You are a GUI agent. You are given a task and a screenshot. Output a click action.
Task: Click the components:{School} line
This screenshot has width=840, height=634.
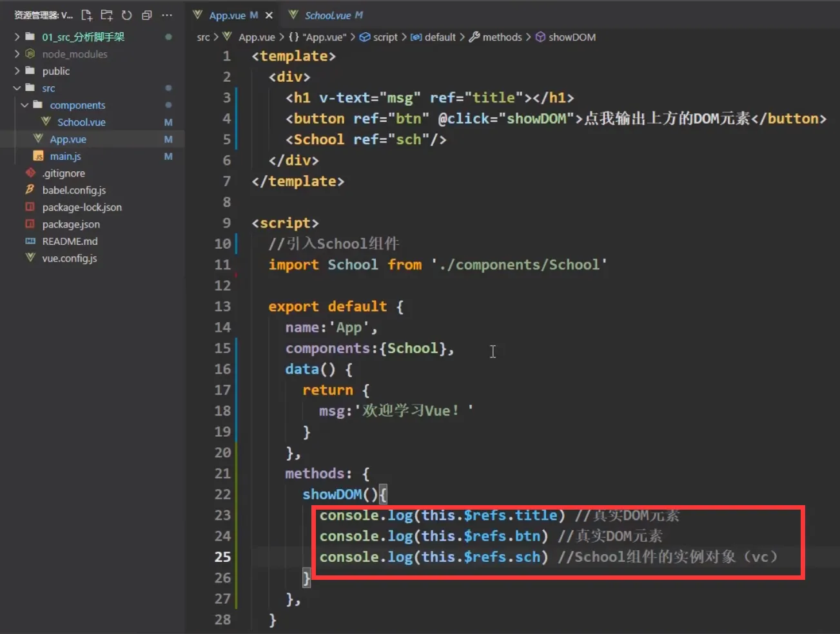tap(369, 349)
